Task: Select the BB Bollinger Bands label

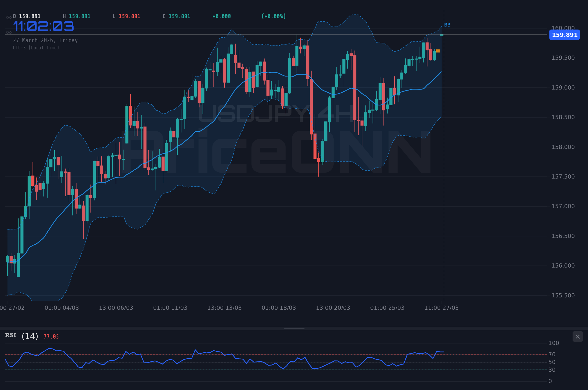Action: point(447,25)
